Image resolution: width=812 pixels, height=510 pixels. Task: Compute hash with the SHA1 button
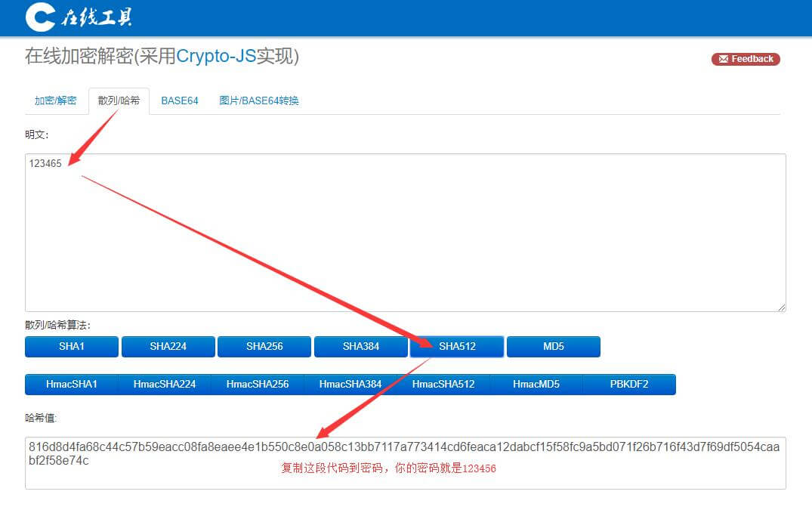[72, 347]
